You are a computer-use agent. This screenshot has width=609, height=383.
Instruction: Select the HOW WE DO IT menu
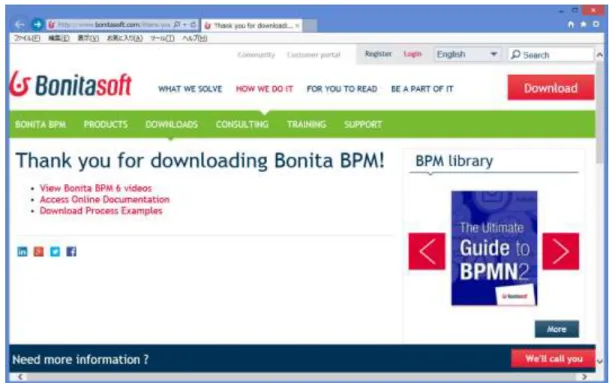pyautogui.click(x=264, y=89)
